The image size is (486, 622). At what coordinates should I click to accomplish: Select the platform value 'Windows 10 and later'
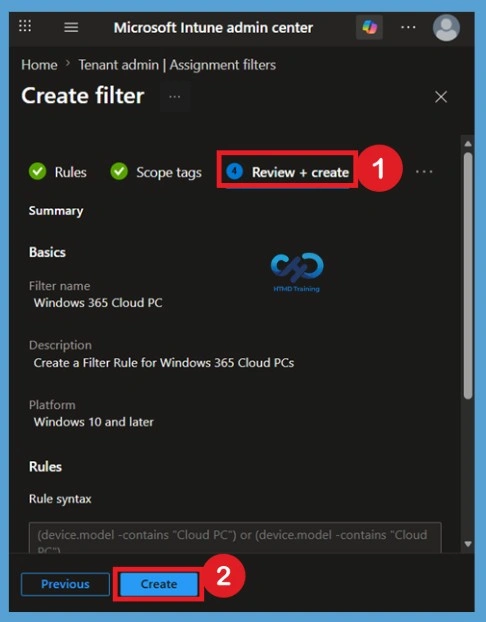point(94,422)
